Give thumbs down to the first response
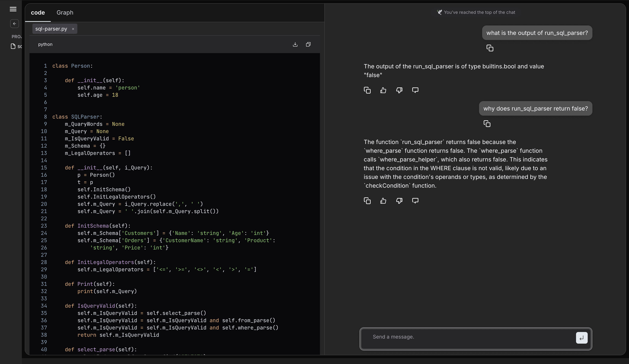This screenshot has height=364, width=629. pos(399,90)
